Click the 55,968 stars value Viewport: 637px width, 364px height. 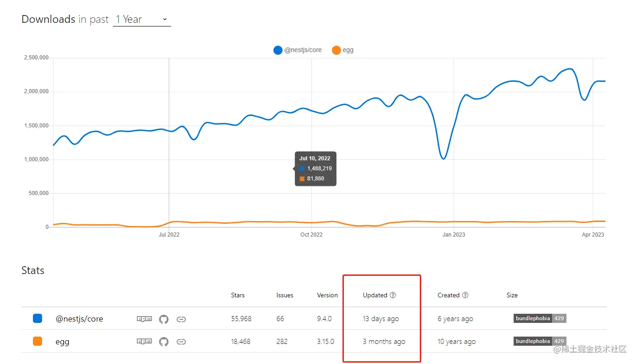[241, 319]
